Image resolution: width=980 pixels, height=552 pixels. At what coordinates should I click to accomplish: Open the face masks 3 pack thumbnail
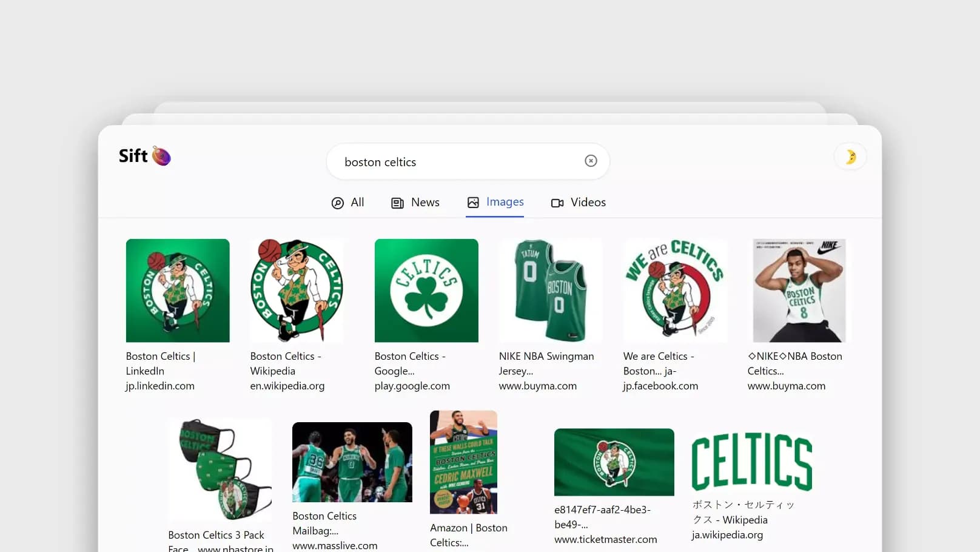(x=220, y=470)
